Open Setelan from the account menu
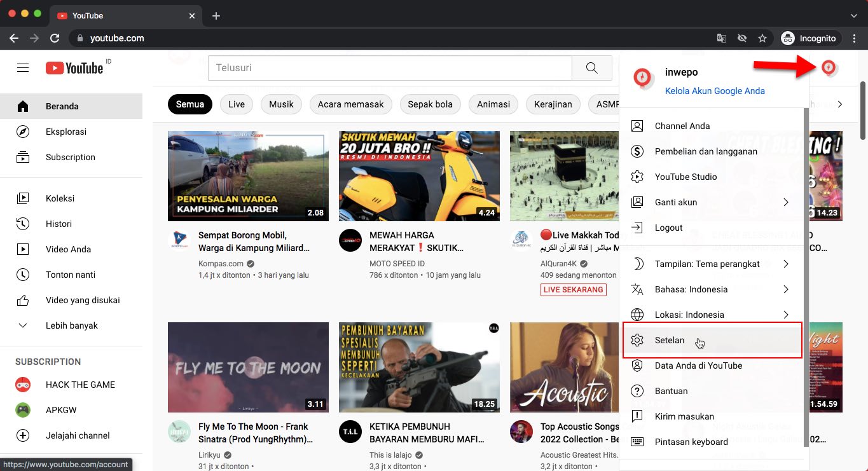 [x=669, y=340]
